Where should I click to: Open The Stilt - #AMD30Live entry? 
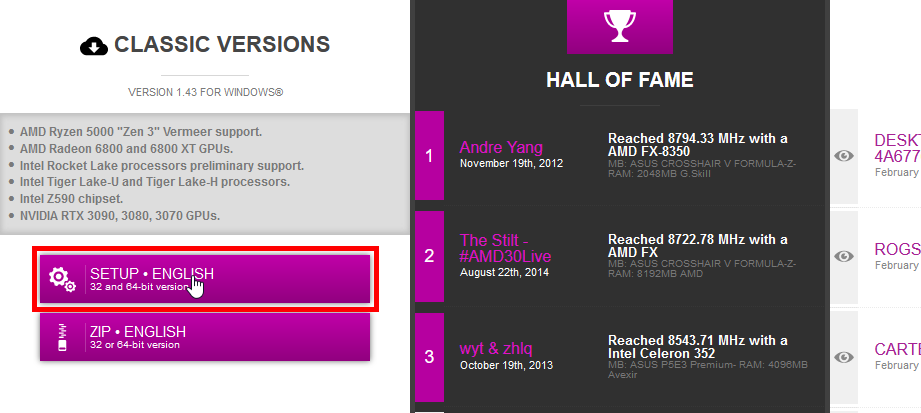(x=506, y=248)
